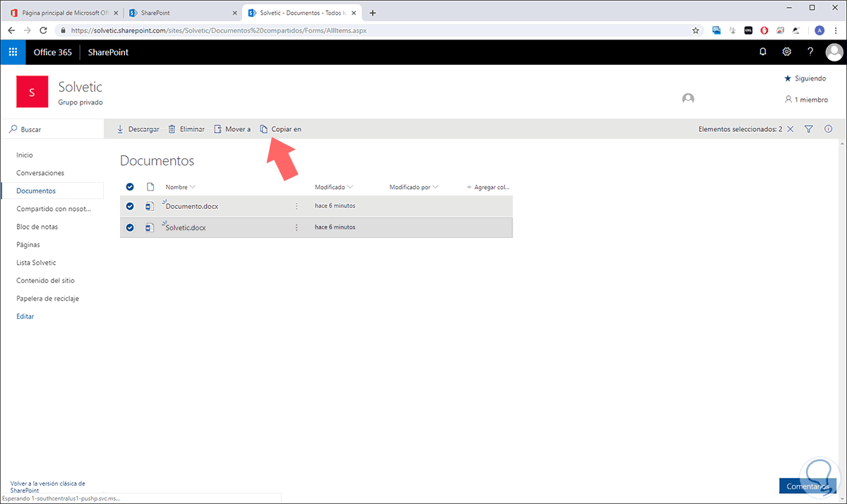847x504 pixels.
Task: Click Volver a la versión clásica de SharePoint
Action: pyautogui.click(x=48, y=486)
